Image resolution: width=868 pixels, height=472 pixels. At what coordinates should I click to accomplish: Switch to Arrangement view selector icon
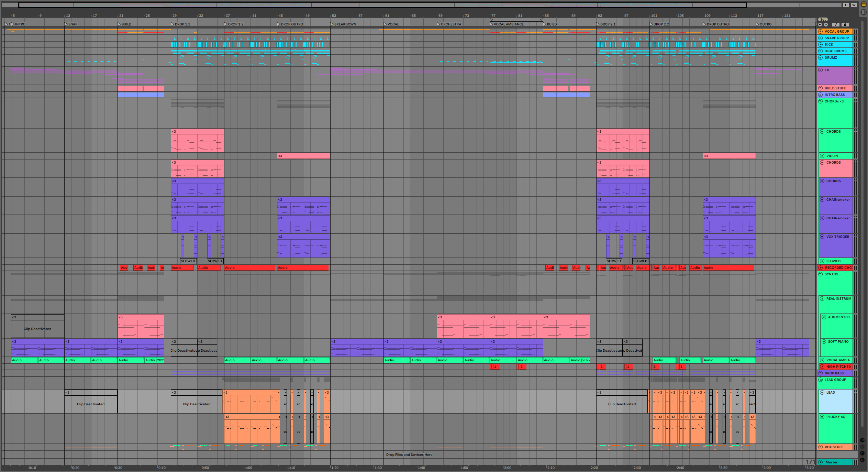pos(863,4)
